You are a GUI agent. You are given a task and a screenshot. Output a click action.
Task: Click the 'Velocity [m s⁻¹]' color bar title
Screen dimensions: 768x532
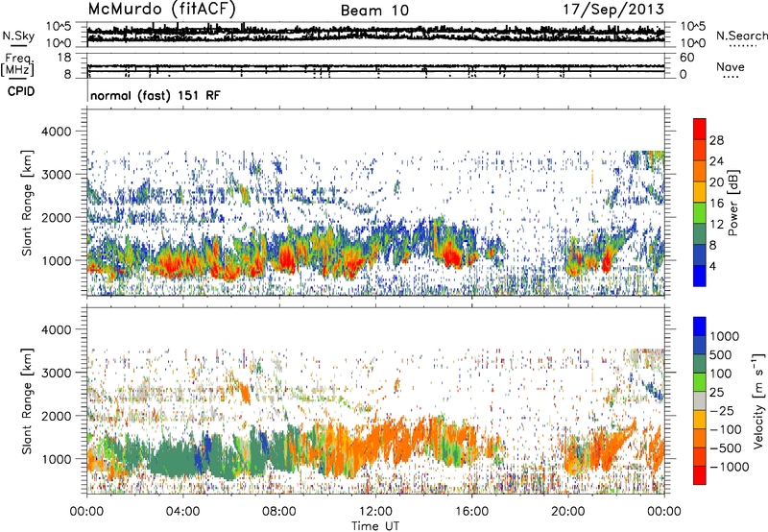(x=758, y=400)
